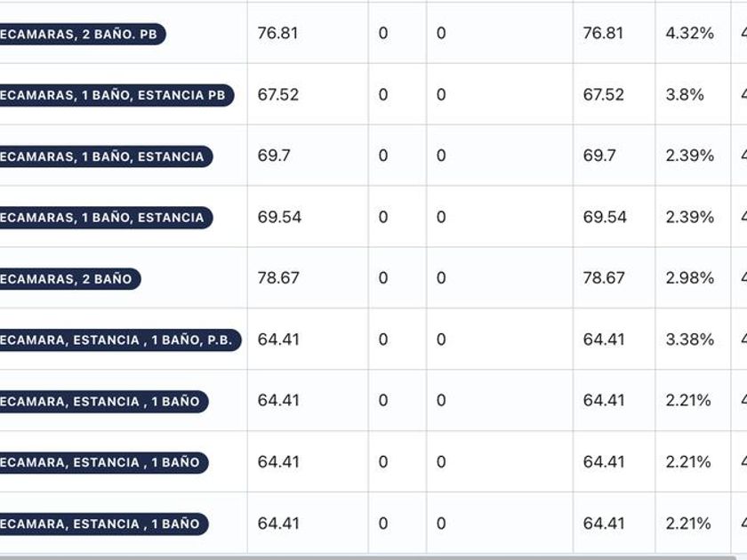The width and height of the screenshot is (747, 560).
Task: Click the leftmost 78.67 value
Action: click(x=277, y=278)
